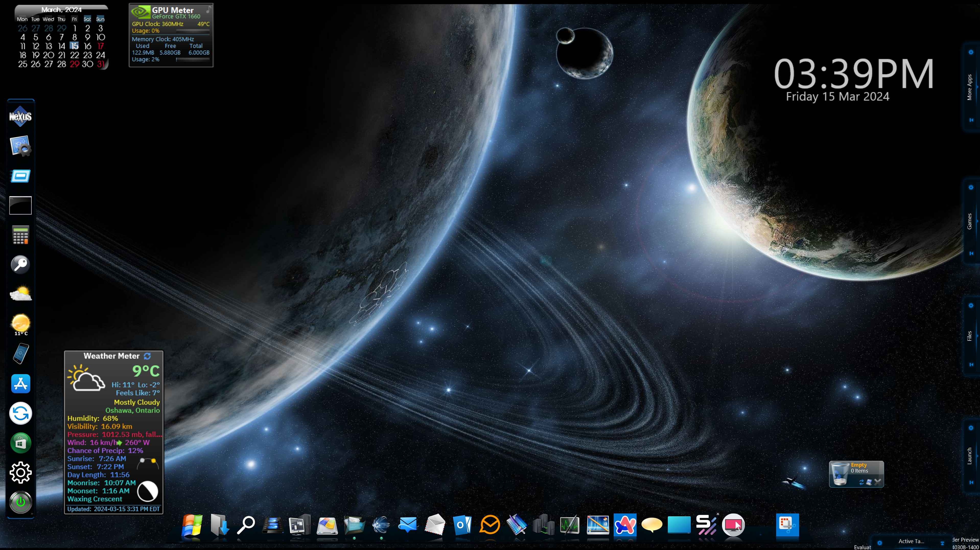Image resolution: width=980 pixels, height=550 pixels.
Task: Launch the Calculator from the left dock
Action: [x=20, y=235]
